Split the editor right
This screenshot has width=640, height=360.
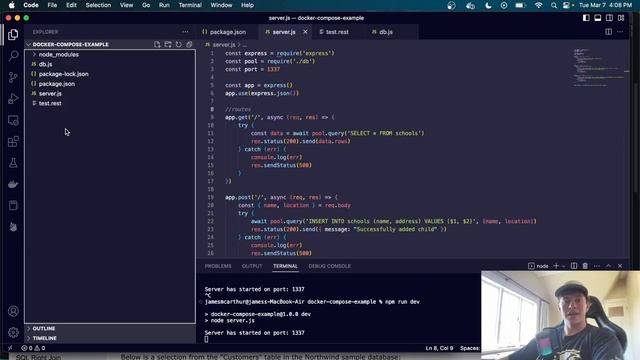click(x=608, y=32)
